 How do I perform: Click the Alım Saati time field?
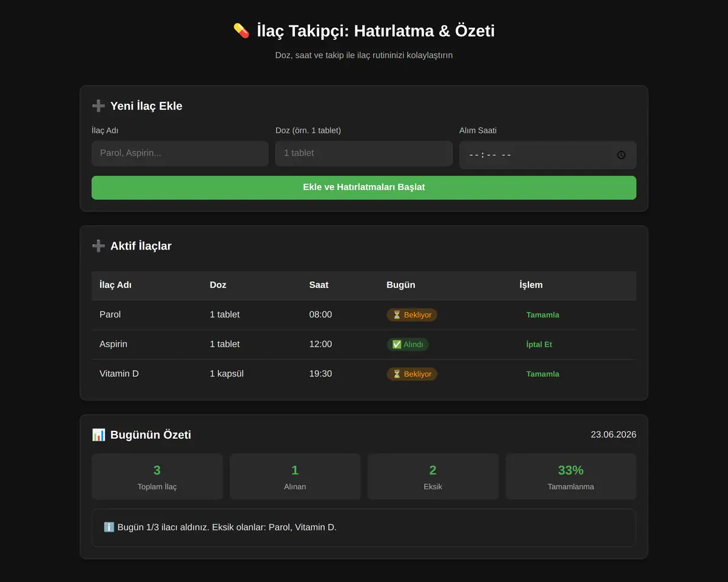pos(548,155)
